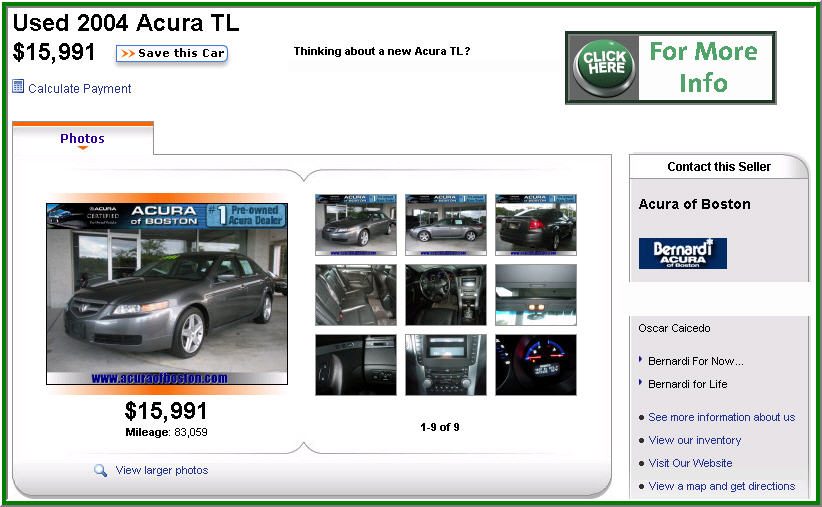
Task: Click the name 'Oscar Caicedo'
Action: 674,328
